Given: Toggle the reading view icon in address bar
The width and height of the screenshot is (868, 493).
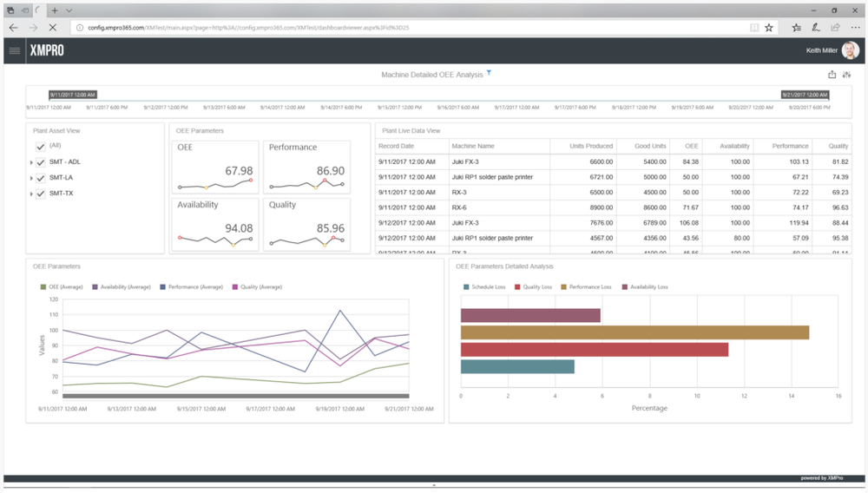Looking at the screenshot, I should coord(754,28).
